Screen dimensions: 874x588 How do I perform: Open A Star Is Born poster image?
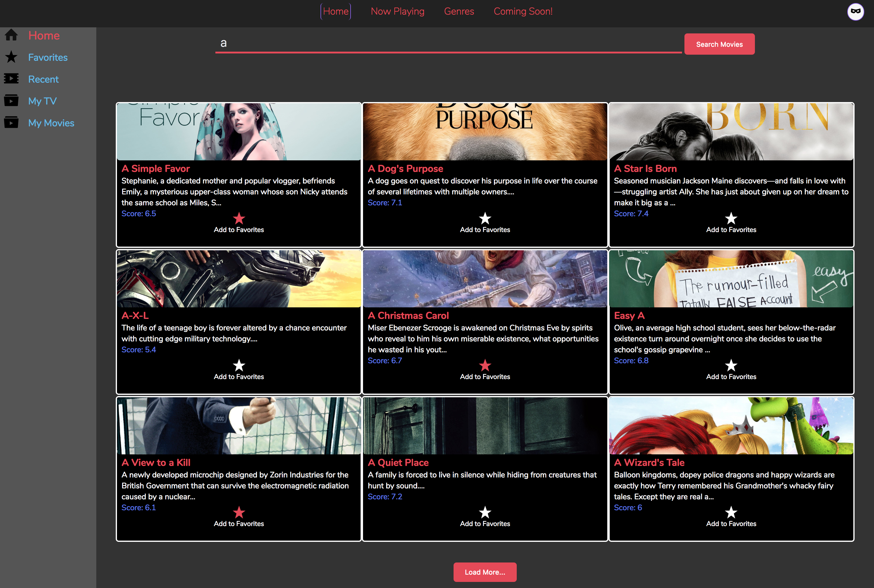[x=731, y=132]
